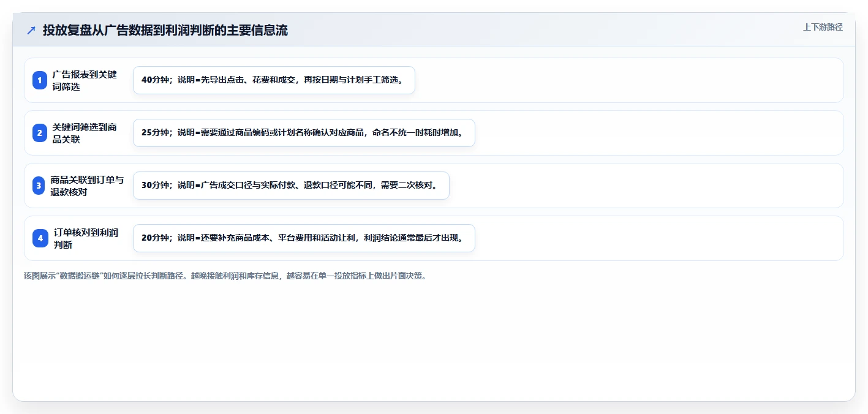This screenshot has width=868, height=414.
Task: Click the arrow icon beside the title
Action: (x=31, y=30)
